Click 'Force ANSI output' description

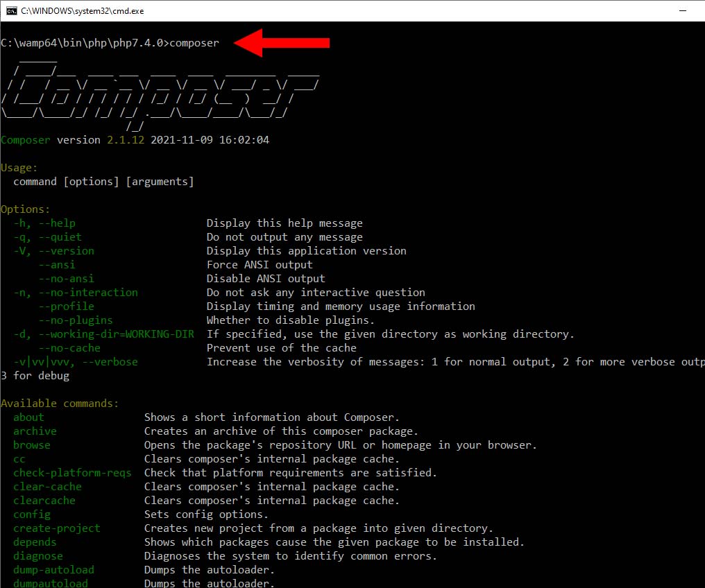point(260,265)
